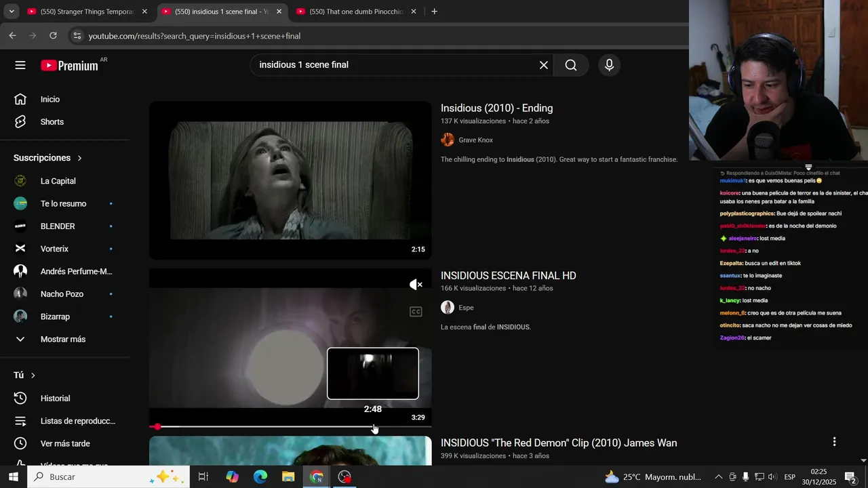
Task: Expand the Suscripciones section
Action: coord(47,158)
